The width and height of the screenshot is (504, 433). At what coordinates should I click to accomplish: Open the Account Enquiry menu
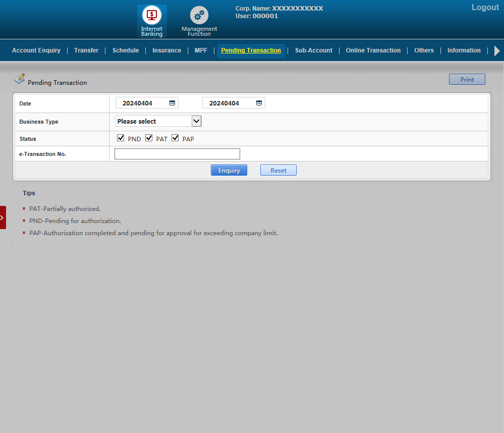(x=36, y=50)
